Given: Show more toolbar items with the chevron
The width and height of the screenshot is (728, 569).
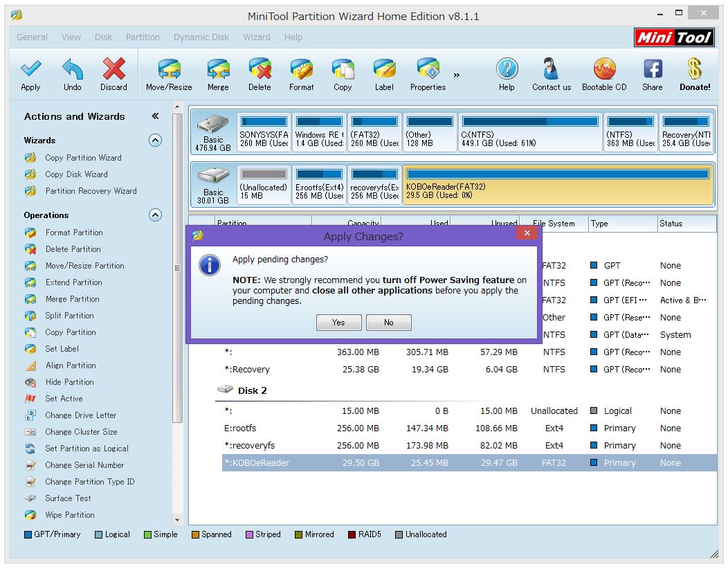Looking at the screenshot, I should tap(457, 75).
